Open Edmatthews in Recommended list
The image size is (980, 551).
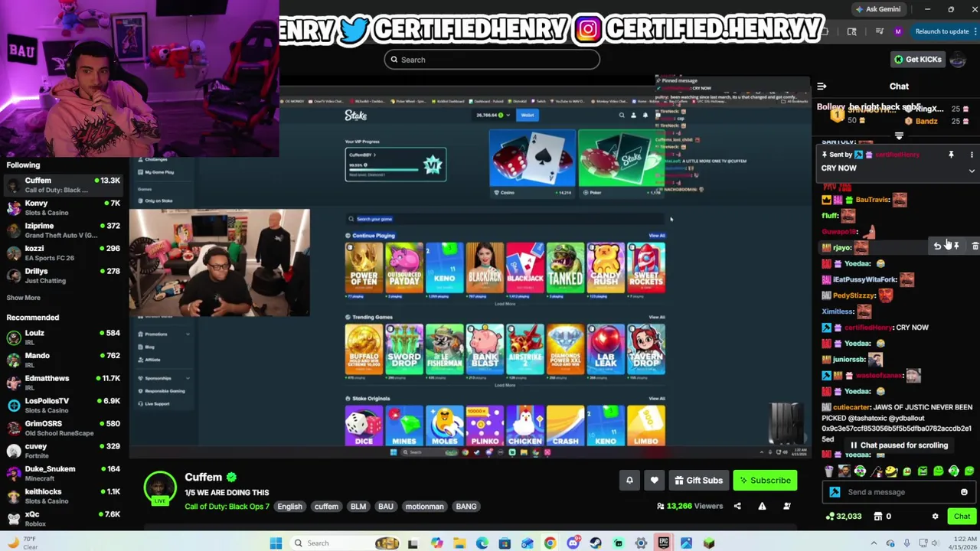(x=63, y=383)
